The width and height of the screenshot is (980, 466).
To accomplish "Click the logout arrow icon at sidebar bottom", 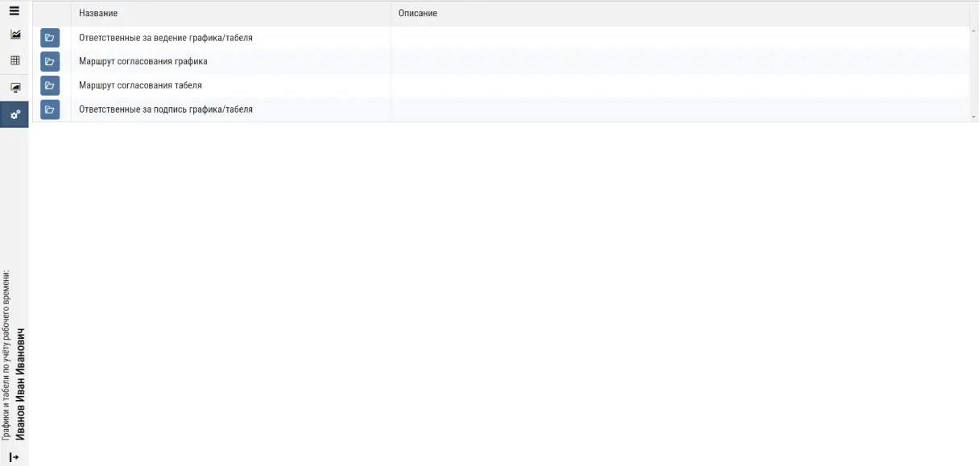I will click(x=14, y=456).
